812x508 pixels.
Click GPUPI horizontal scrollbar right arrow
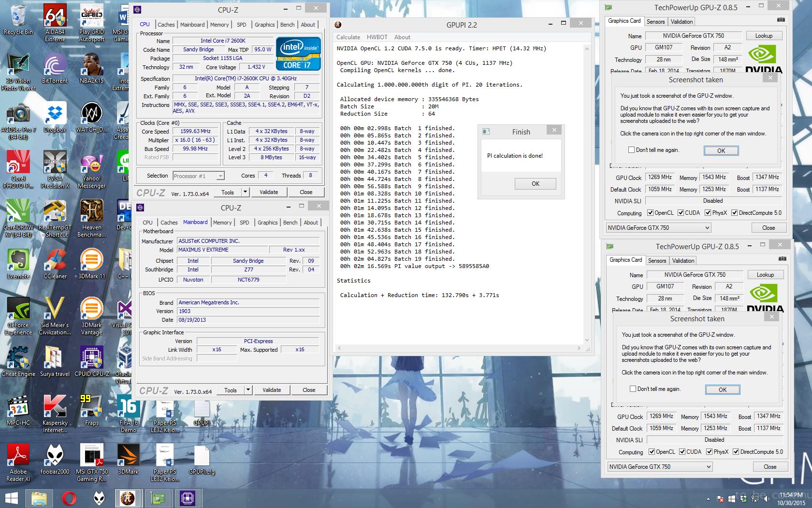pos(579,348)
